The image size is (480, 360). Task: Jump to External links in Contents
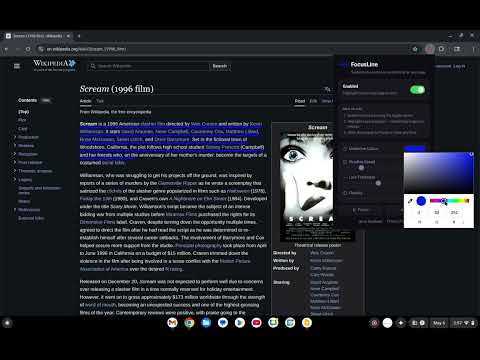tap(31, 218)
